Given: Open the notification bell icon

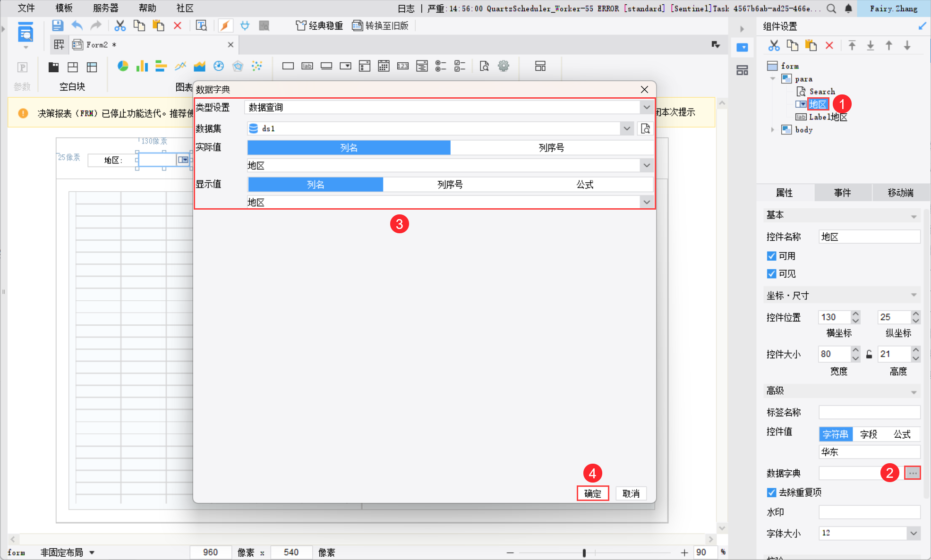Looking at the screenshot, I should (x=848, y=8).
